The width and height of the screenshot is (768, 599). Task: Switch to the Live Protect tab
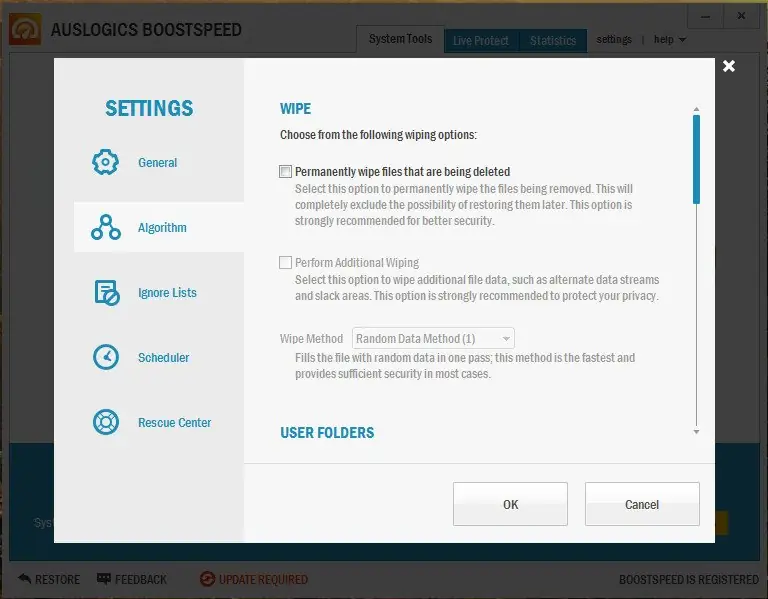tap(480, 41)
